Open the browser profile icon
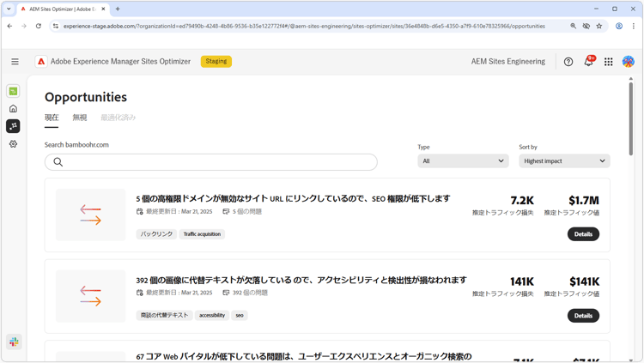Screen dimensions: 644x363 click(x=619, y=26)
